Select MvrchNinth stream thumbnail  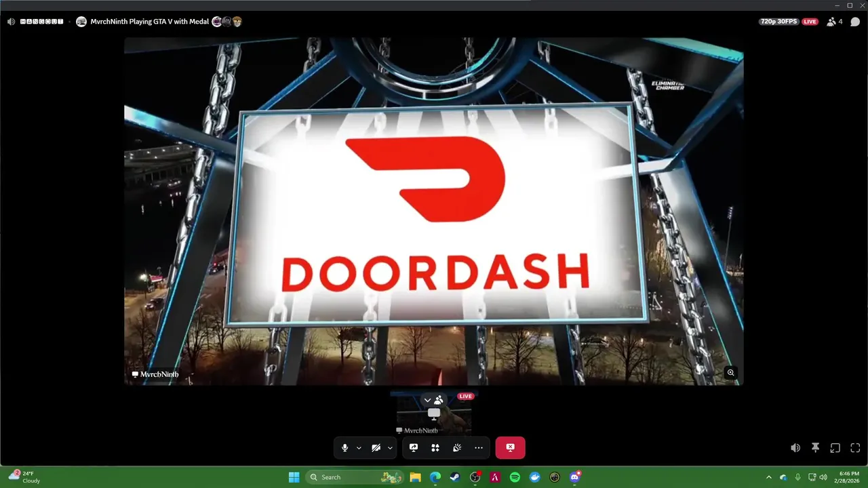click(434, 413)
